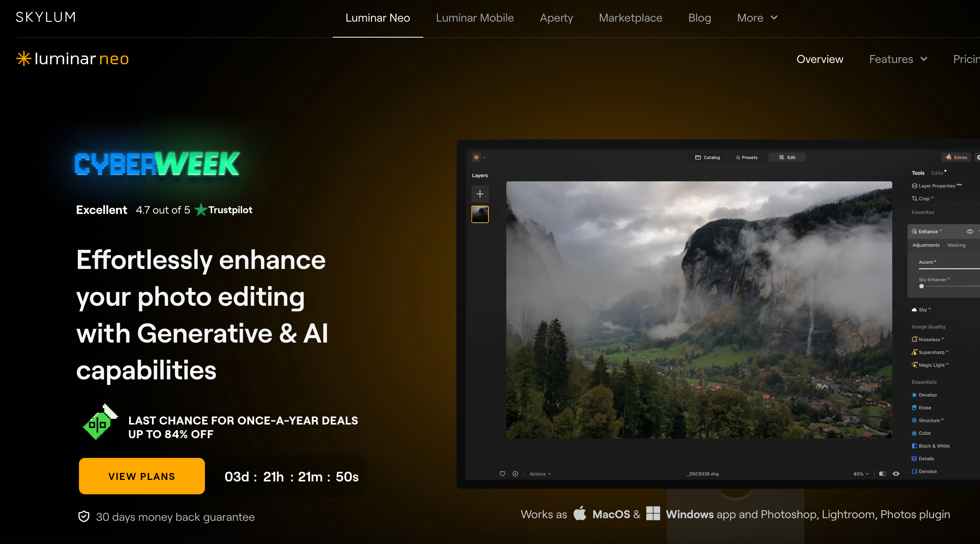Click the countdown timer
The image size is (980, 544).
pos(291,476)
